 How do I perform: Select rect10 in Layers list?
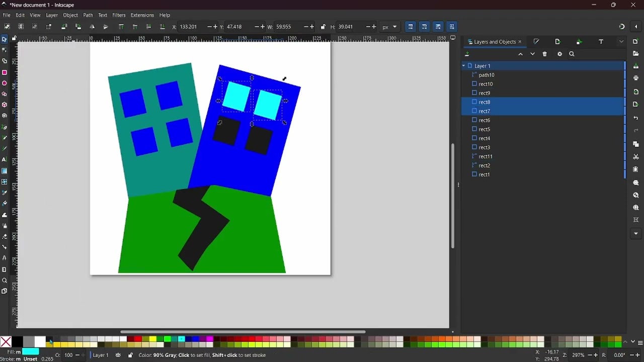click(543, 84)
